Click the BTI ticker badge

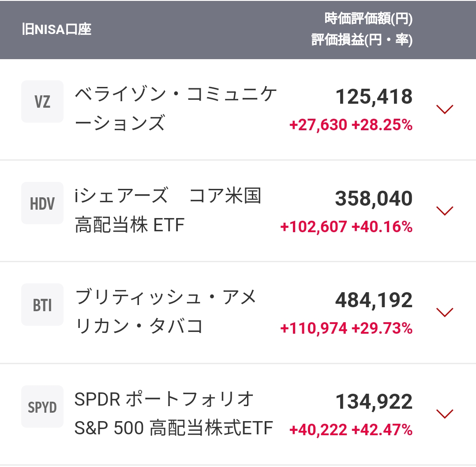pos(42,305)
